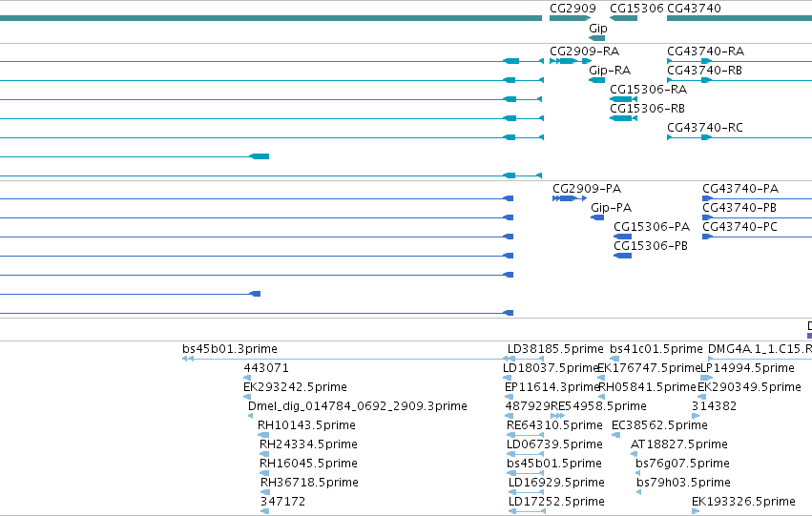Image resolution: width=812 pixels, height=516 pixels.
Task: Select EST bs41c01.5prime
Action: [656, 349]
